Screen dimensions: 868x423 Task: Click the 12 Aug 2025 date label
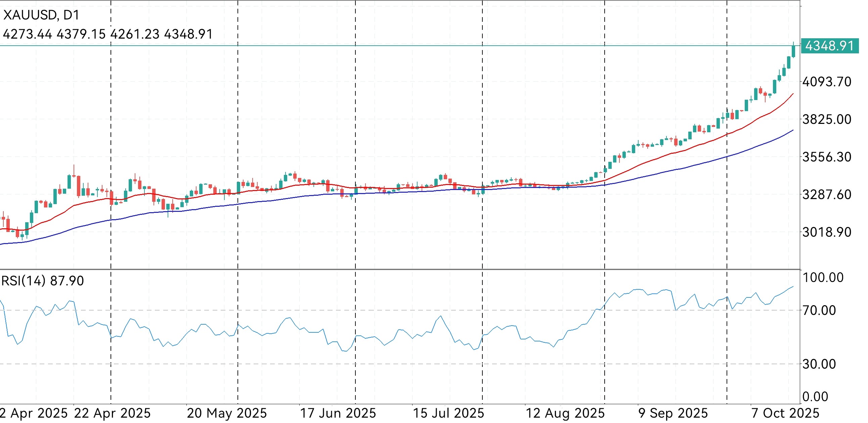[565, 413]
